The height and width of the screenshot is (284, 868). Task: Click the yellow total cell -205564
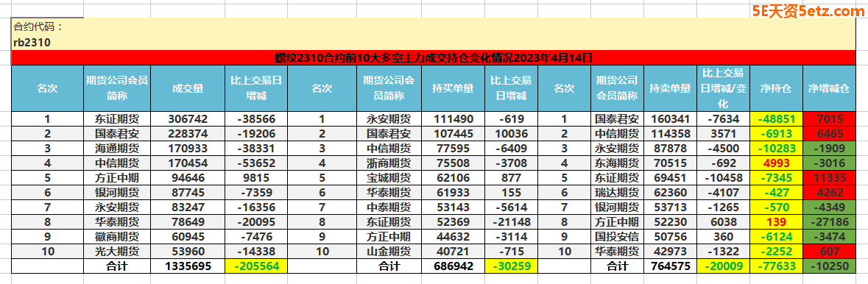point(255,266)
